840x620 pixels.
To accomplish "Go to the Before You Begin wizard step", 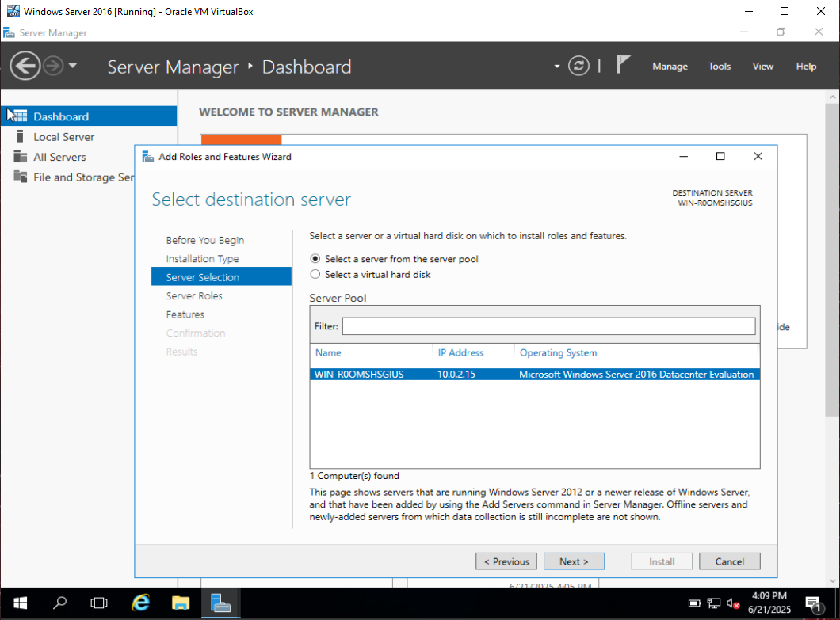I will tap(205, 240).
